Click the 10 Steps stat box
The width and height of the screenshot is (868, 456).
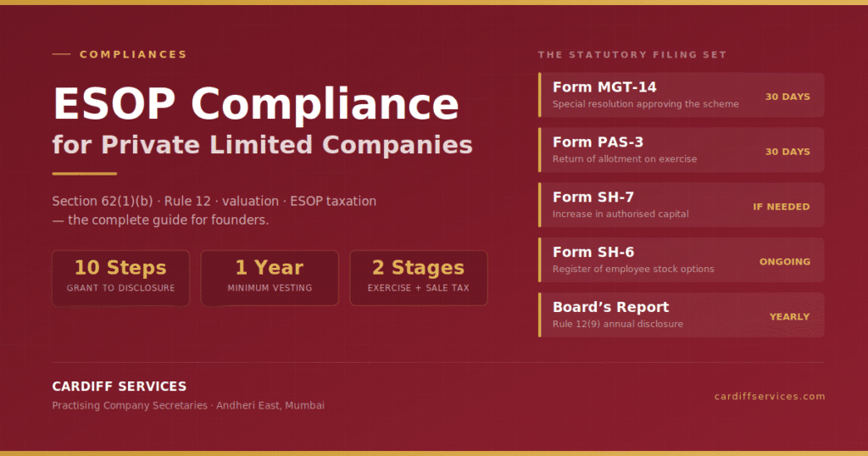click(x=120, y=278)
